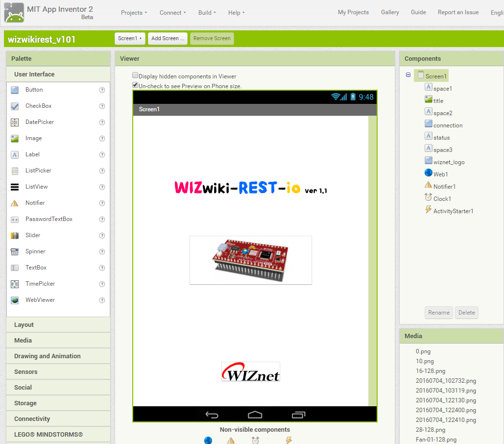Viewport: 504px width, 444px height.
Task: Select the Label palette icon
Action: (x=15, y=155)
